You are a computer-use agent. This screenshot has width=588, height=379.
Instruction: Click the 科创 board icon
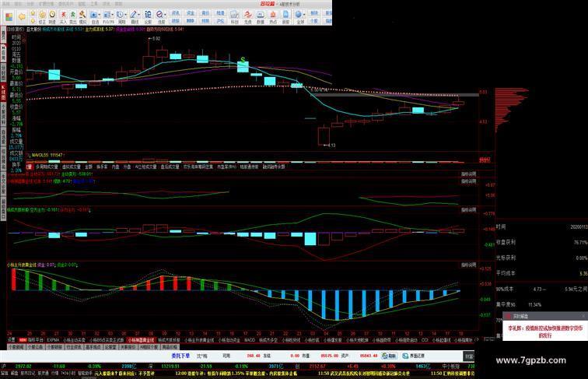click(x=234, y=17)
